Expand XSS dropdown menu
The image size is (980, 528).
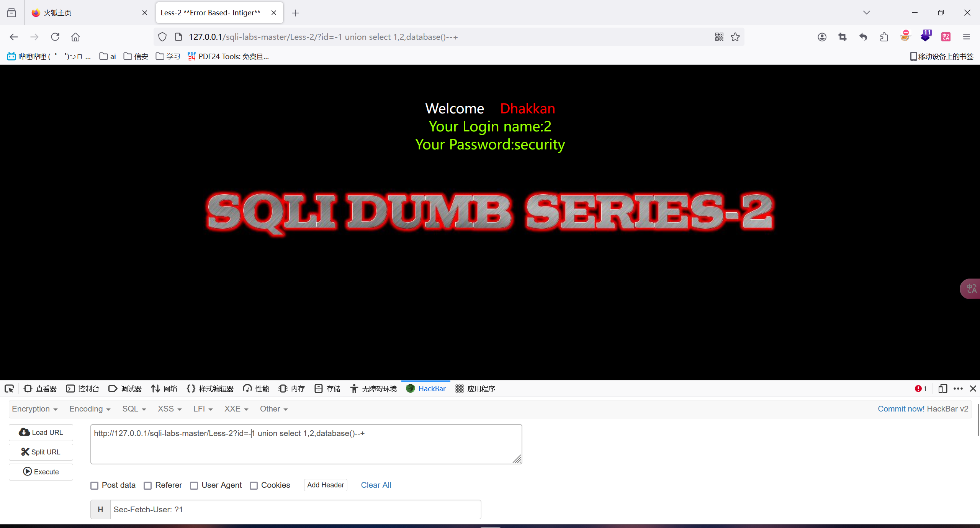pos(169,409)
